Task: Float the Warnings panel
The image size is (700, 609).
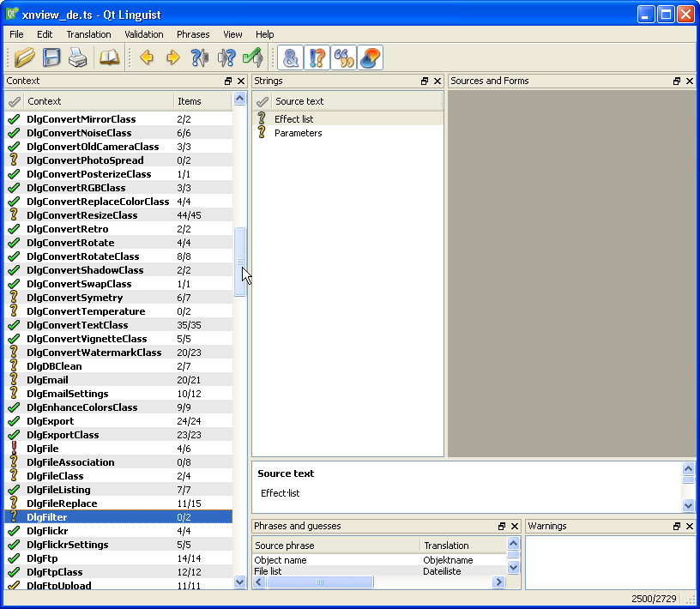Action: (x=677, y=526)
